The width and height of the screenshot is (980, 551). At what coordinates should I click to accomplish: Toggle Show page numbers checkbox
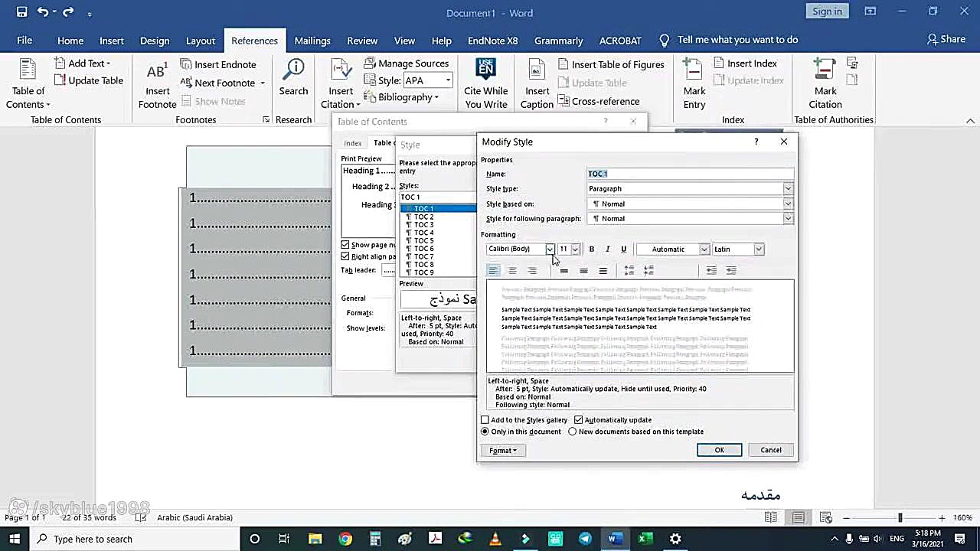pos(345,245)
